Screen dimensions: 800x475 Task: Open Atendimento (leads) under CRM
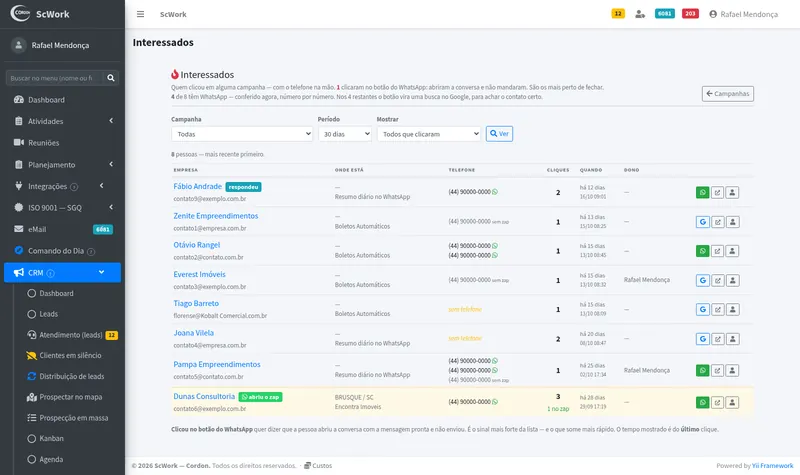66,335
